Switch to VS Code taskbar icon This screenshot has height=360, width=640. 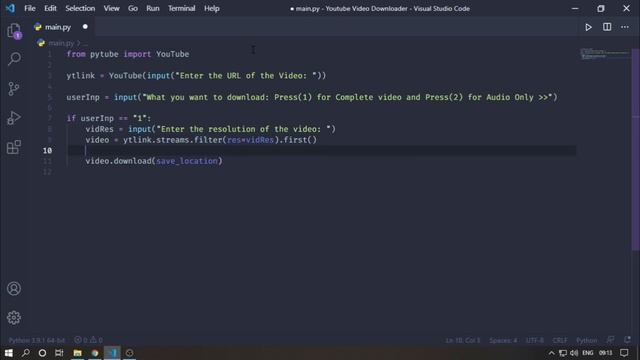pos(112,353)
